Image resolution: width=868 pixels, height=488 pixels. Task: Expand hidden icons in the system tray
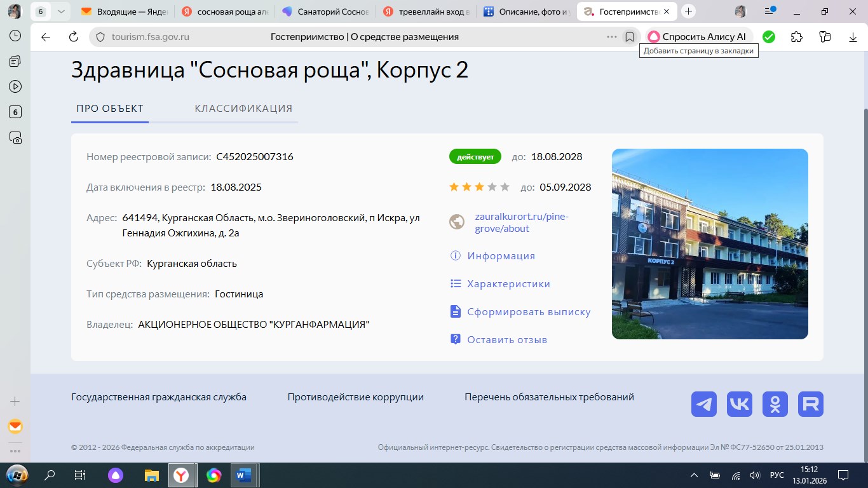click(693, 475)
